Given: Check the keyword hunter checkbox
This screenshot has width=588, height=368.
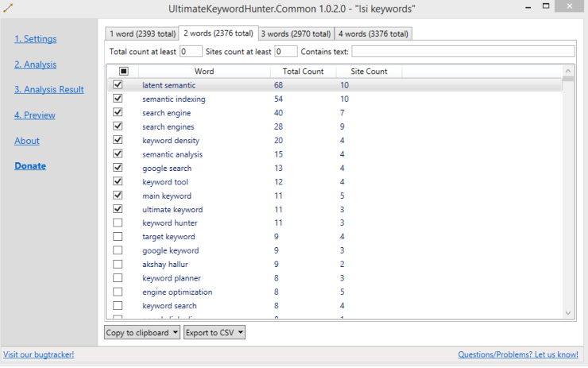Looking at the screenshot, I should (118, 223).
